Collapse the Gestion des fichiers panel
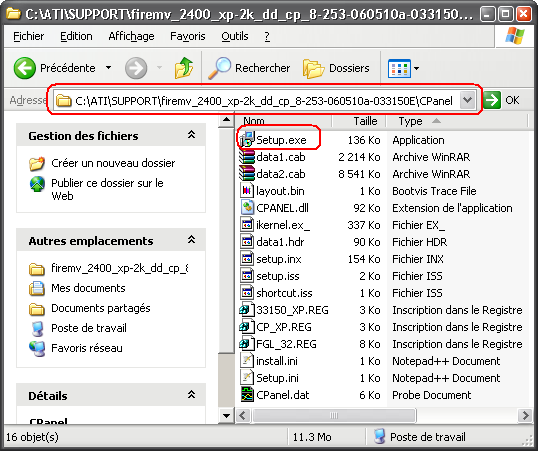 191,135
